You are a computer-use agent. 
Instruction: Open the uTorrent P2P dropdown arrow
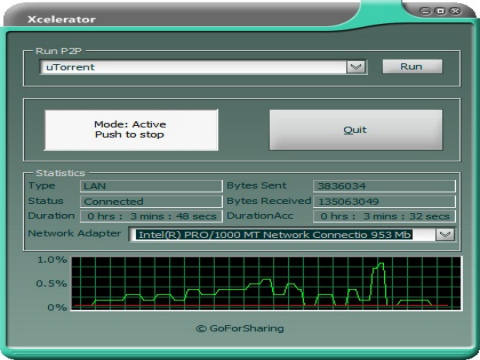click(356, 67)
